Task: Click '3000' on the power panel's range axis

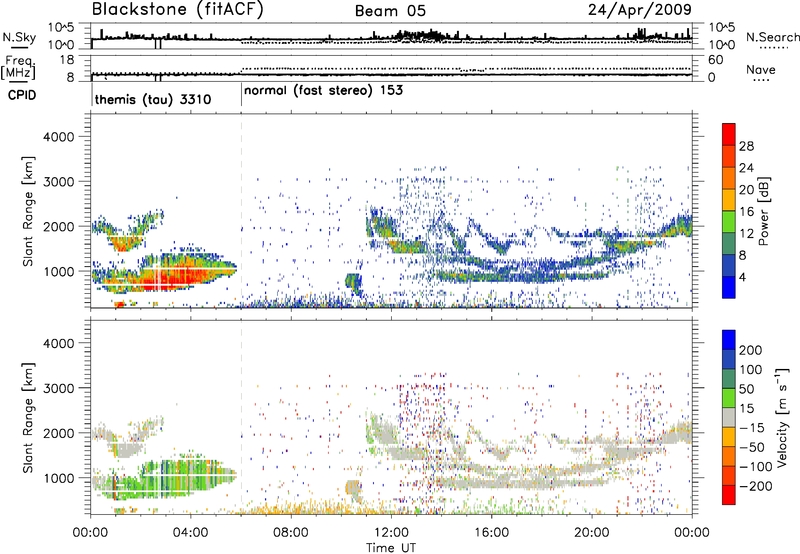Action: (59, 182)
